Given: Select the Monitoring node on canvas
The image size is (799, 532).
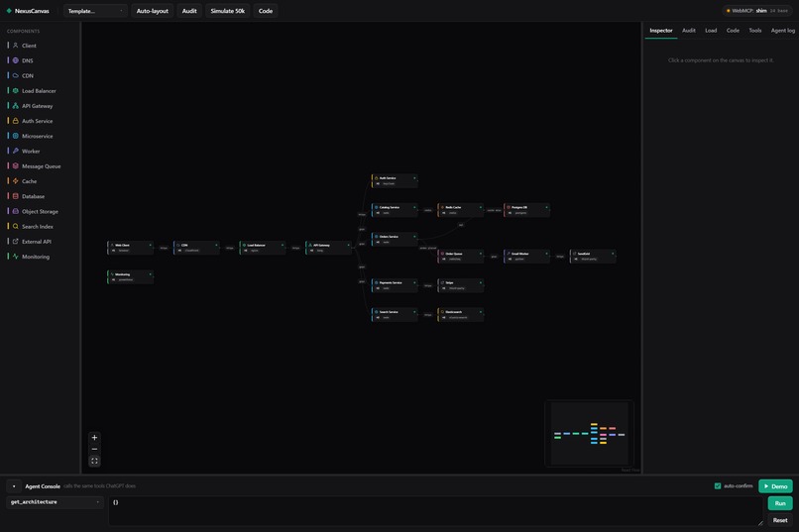Looking at the screenshot, I should 131,277.
